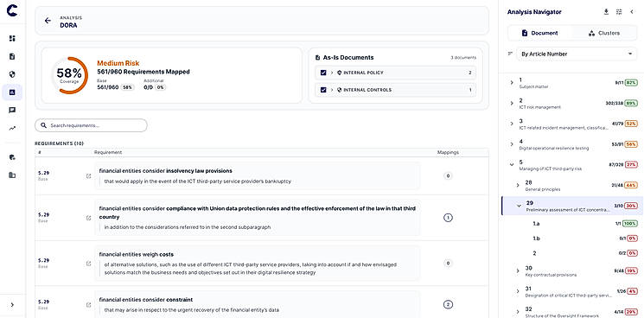This screenshot has width=644, height=318.
Task: Collapse chapter 5 Managing of ICT third-party risk
Action: 512,164
